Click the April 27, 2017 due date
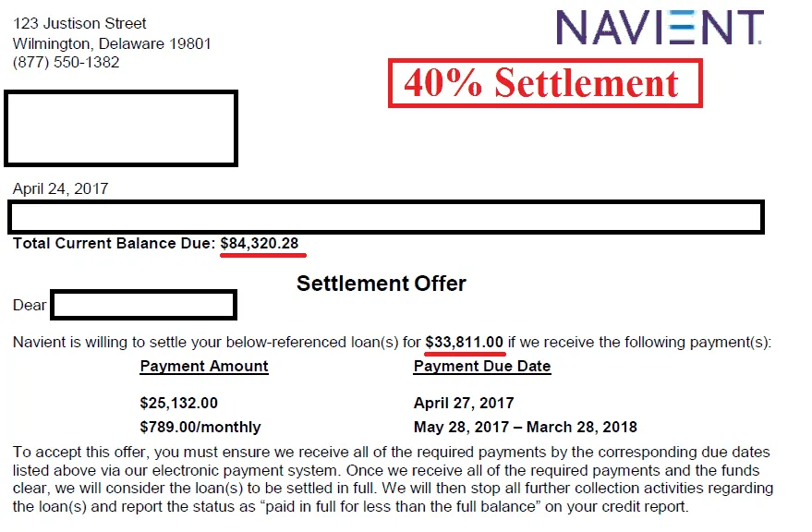The height and width of the screenshot is (532, 812). click(464, 404)
